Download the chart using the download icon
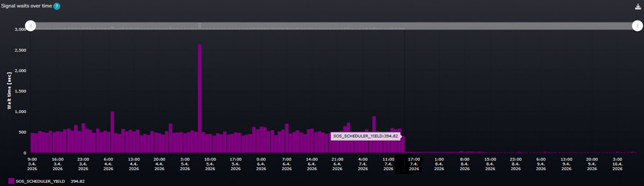Screen dimensions: 644x186 click(x=638, y=7)
